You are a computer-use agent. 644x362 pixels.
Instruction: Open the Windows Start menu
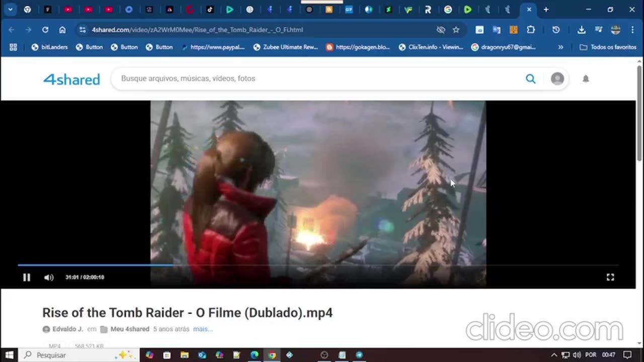pyautogui.click(x=9, y=355)
